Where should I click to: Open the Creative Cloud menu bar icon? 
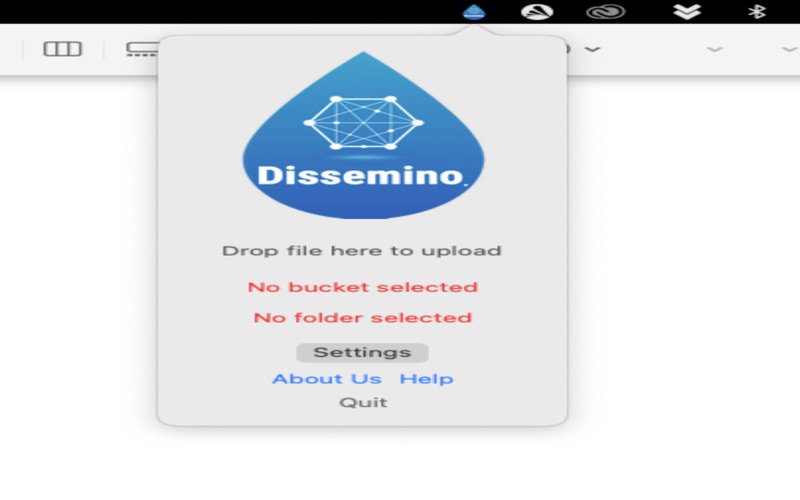[606, 11]
